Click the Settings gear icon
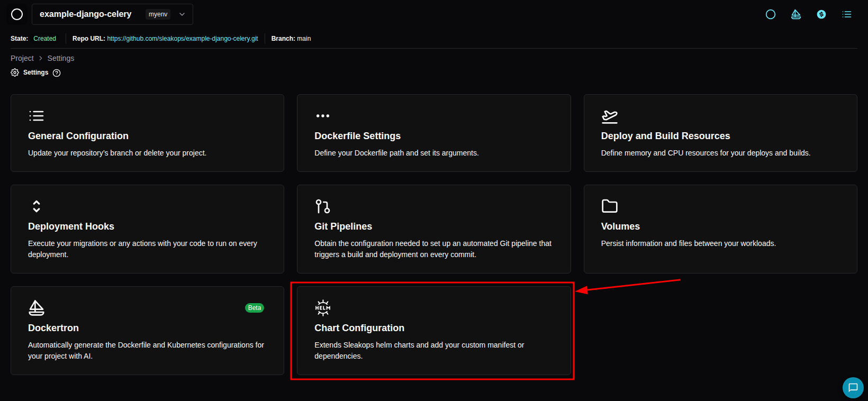The height and width of the screenshot is (401, 868). click(x=15, y=72)
